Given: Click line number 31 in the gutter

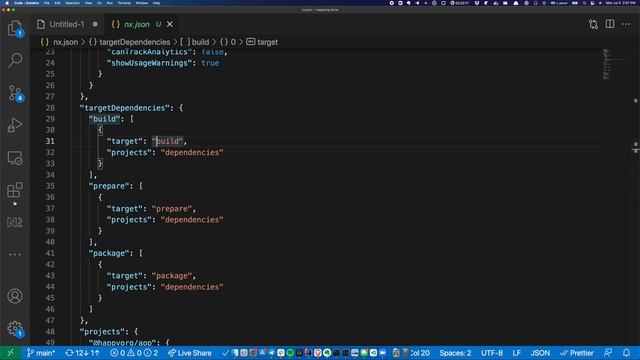Looking at the screenshot, I should click(x=50, y=141).
